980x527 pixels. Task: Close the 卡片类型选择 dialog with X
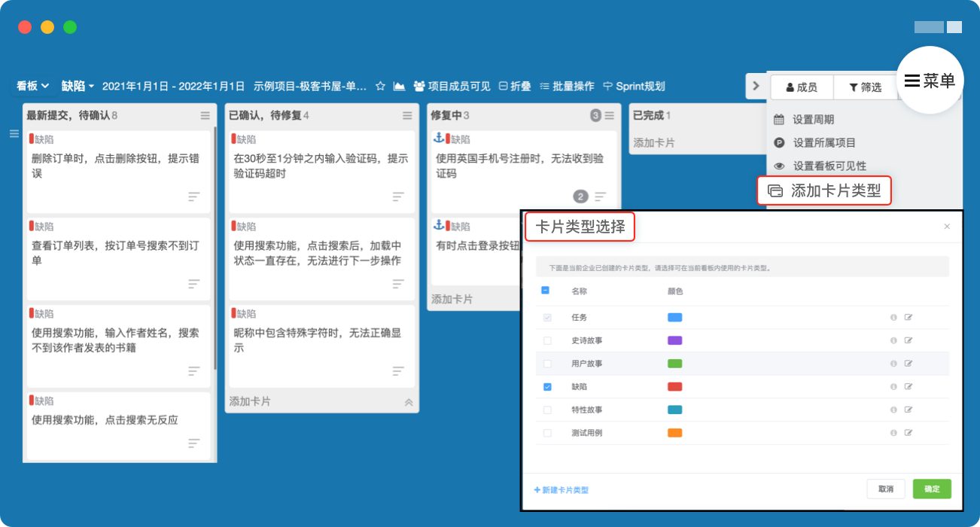pos(947,227)
